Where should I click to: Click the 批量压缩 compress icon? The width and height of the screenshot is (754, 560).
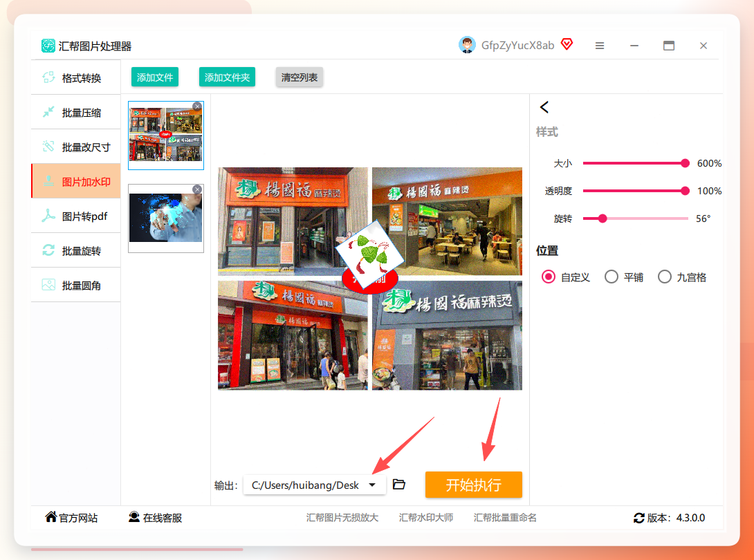pos(48,112)
